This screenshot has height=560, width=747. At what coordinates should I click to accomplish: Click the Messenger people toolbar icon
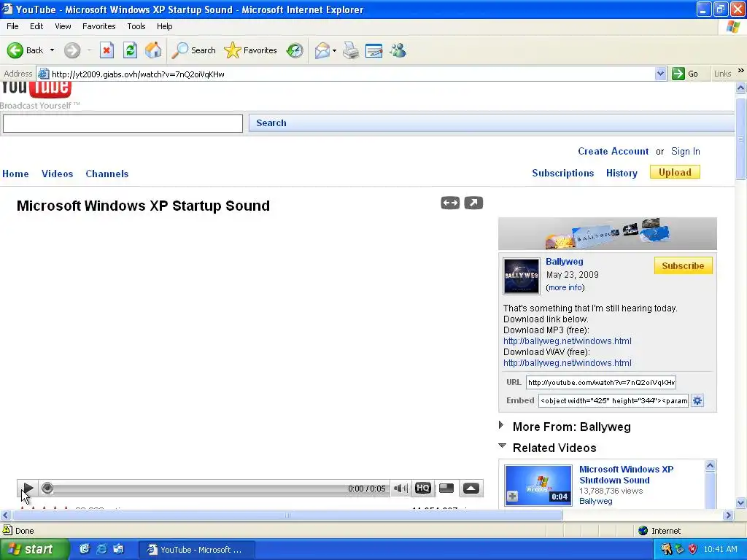[x=398, y=50]
